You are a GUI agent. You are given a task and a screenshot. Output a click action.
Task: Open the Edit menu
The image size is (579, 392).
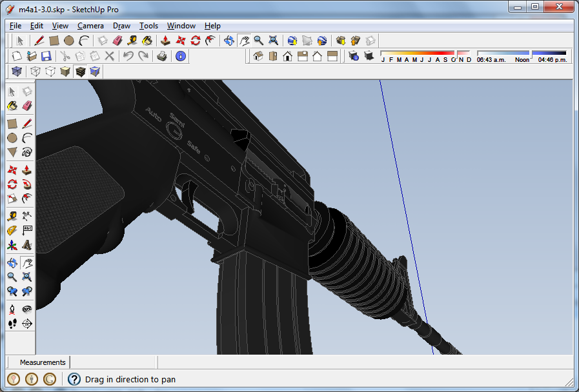(37, 26)
